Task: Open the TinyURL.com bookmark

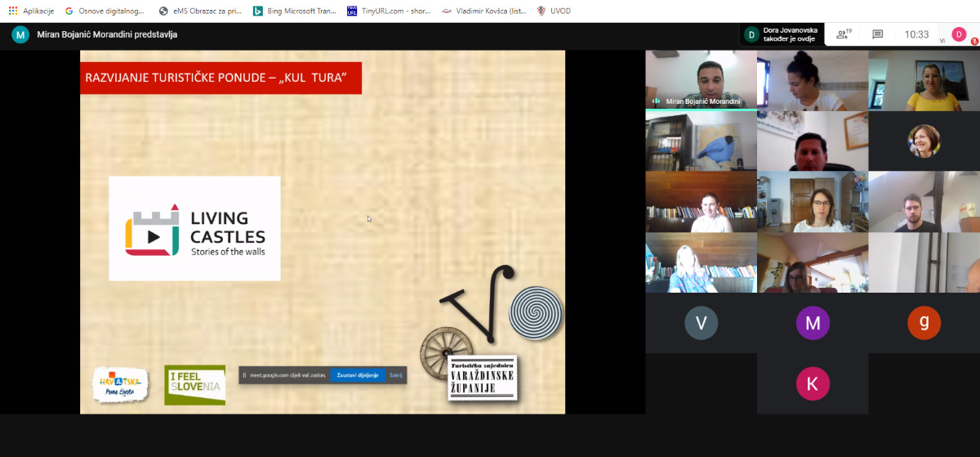Action: click(x=388, y=11)
